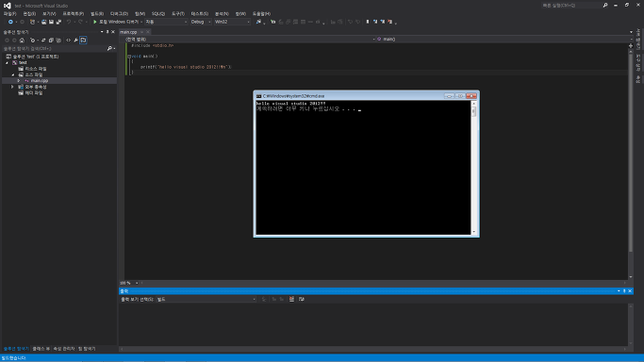This screenshot has height=362, width=644.
Task: Expand the main.cpp tree node arrow
Action: point(19,81)
